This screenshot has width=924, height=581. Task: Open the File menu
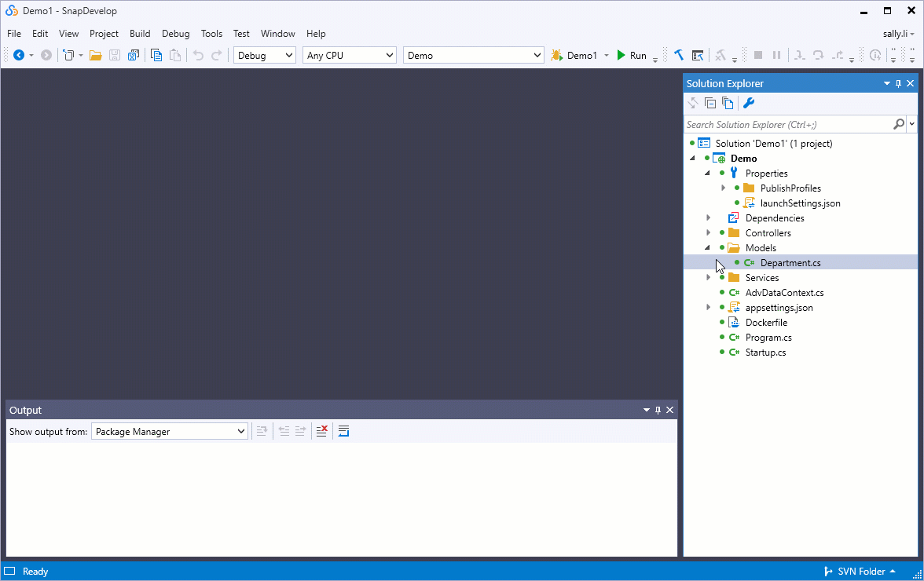click(14, 34)
